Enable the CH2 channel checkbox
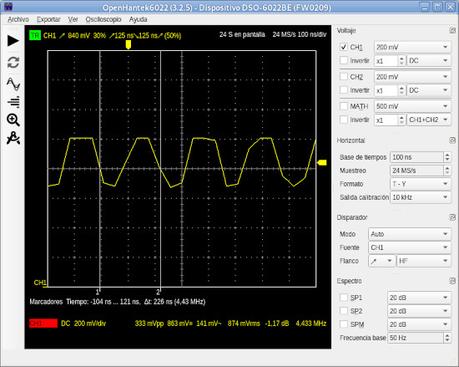 tap(344, 76)
